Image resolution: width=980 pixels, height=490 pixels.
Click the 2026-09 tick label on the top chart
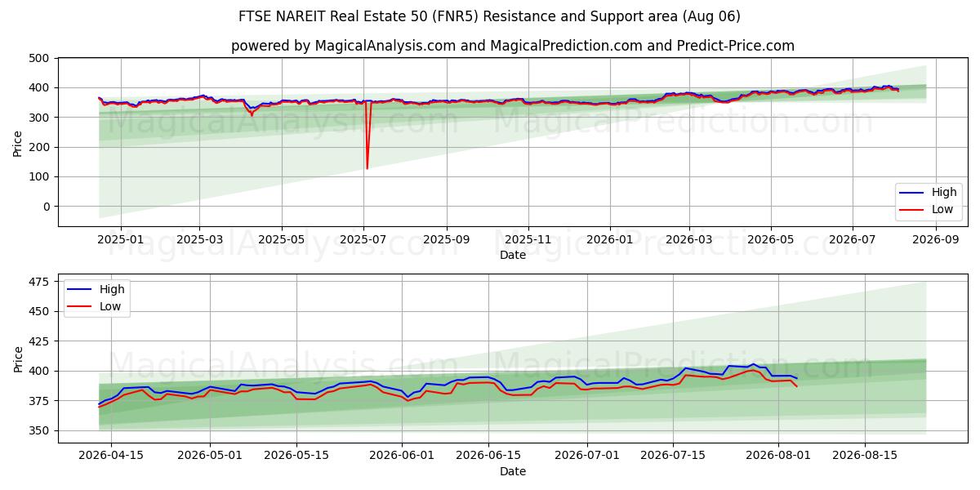pos(935,240)
